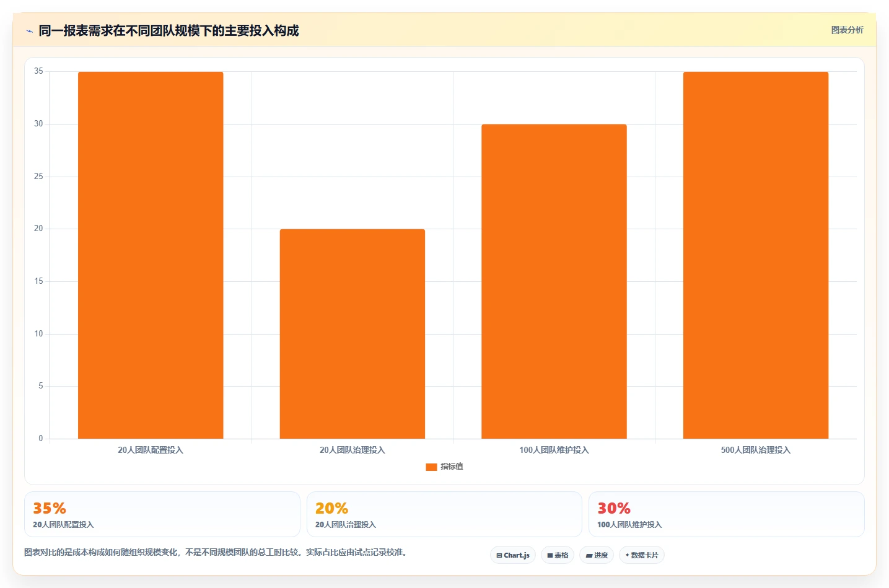
Task: Select the 表格 chip
Action: pos(558,555)
